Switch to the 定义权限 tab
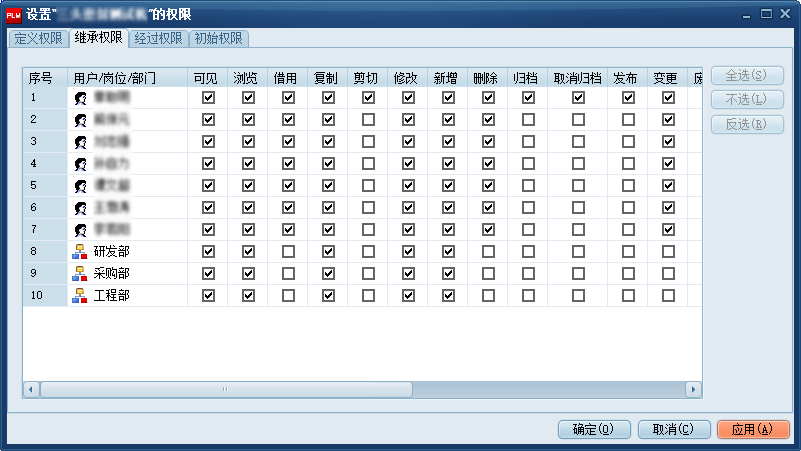 coord(38,39)
